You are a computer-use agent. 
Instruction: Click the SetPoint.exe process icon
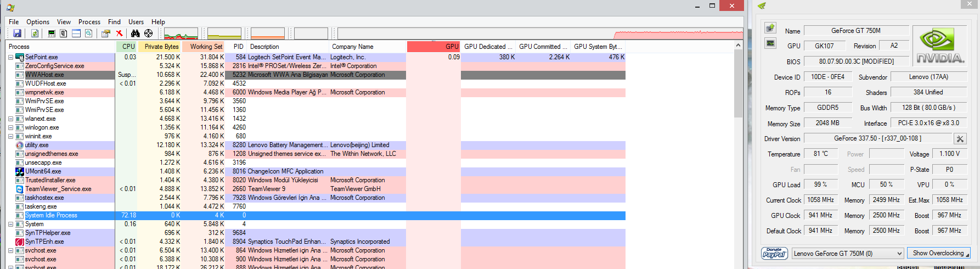[x=20, y=57]
